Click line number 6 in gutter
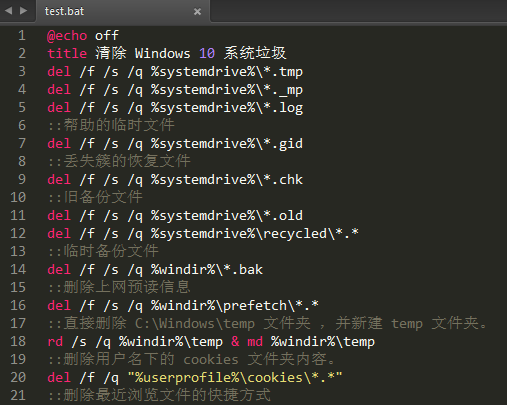The image size is (507, 405). click(x=22, y=125)
